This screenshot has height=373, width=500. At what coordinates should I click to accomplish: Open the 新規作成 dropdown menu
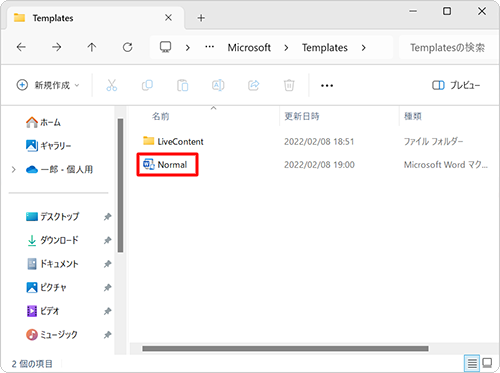pos(48,85)
